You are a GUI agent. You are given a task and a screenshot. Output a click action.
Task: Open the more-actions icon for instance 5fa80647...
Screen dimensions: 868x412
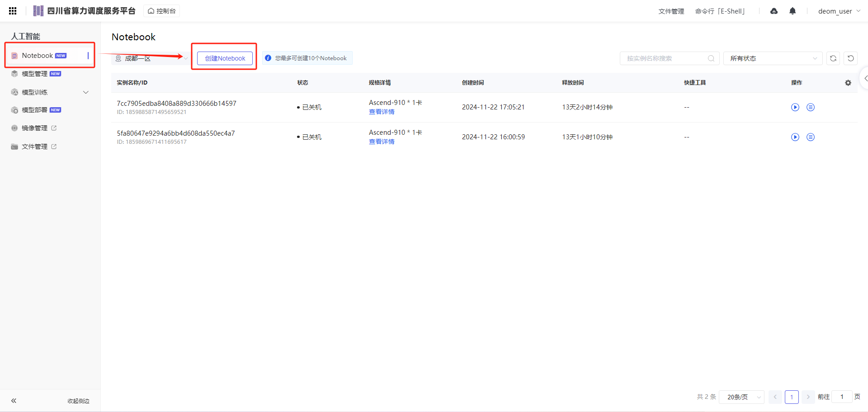tap(811, 137)
